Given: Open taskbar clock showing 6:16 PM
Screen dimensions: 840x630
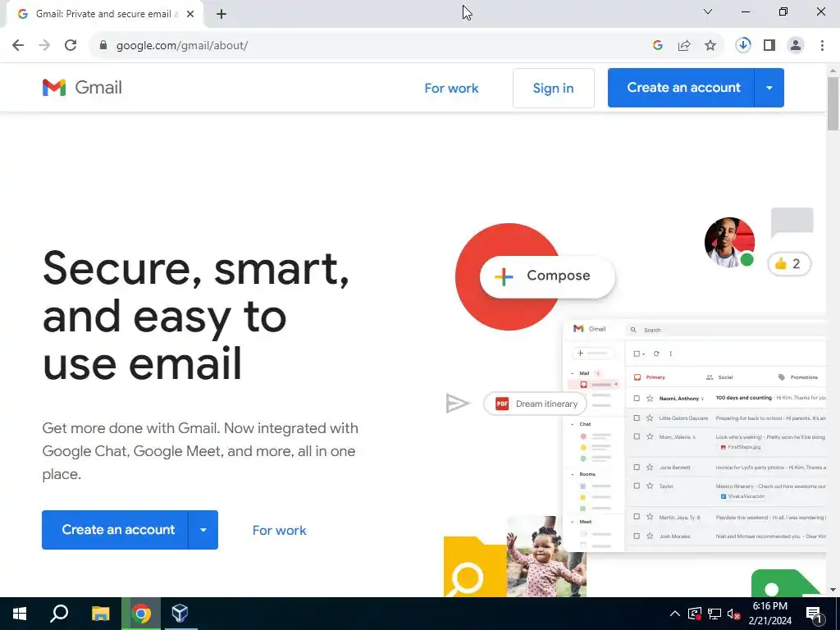Looking at the screenshot, I should [769, 614].
